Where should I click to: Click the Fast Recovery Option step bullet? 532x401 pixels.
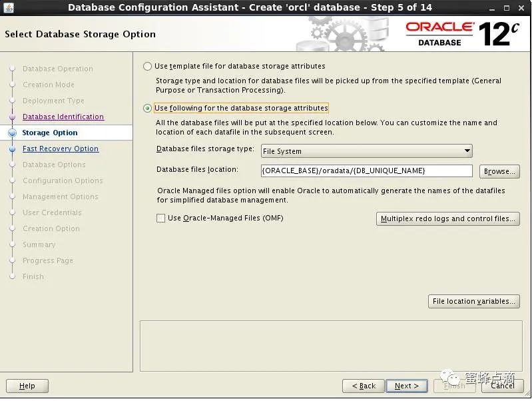pyautogui.click(x=12, y=149)
